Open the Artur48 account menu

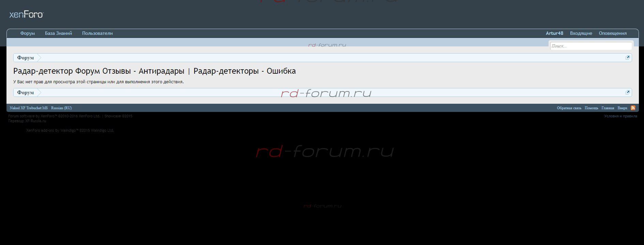(x=554, y=33)
